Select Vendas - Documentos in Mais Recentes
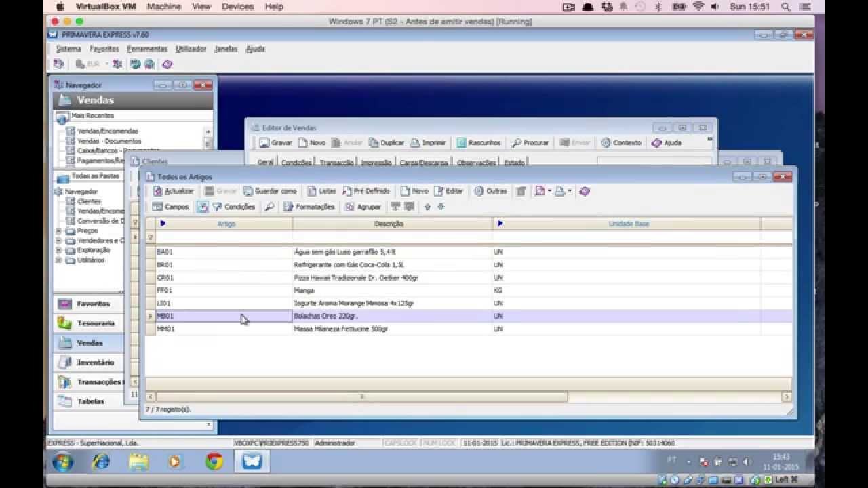868x488 pixels. (x=109, y=141)
